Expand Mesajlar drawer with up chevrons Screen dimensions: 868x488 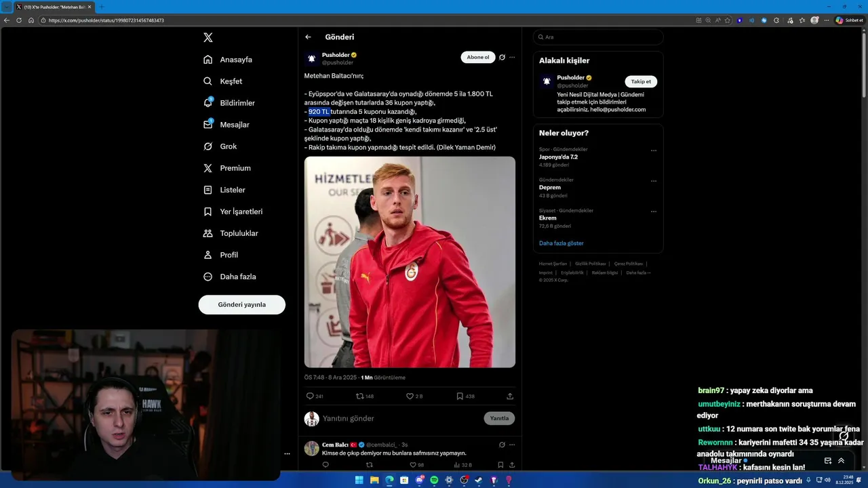coord(841,461)
